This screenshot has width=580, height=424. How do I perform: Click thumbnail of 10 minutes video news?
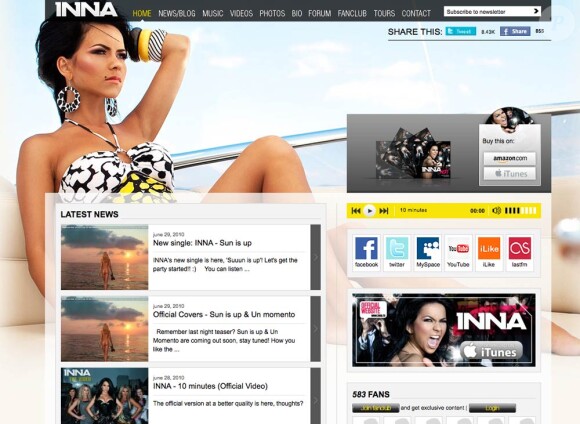coord(105,396)
